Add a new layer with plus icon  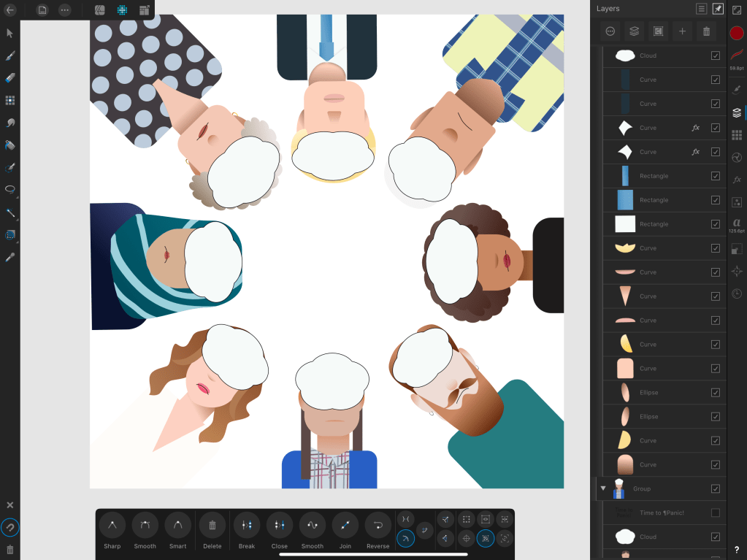click(x=682, y=31)
